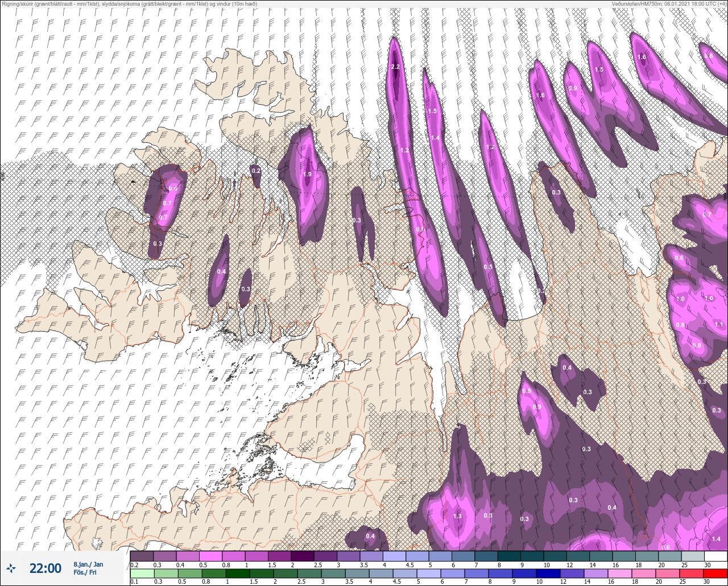The image size is (728, 586).
Task: Select the lavender snow swatch labeled 4
Action: pos(395,556)
